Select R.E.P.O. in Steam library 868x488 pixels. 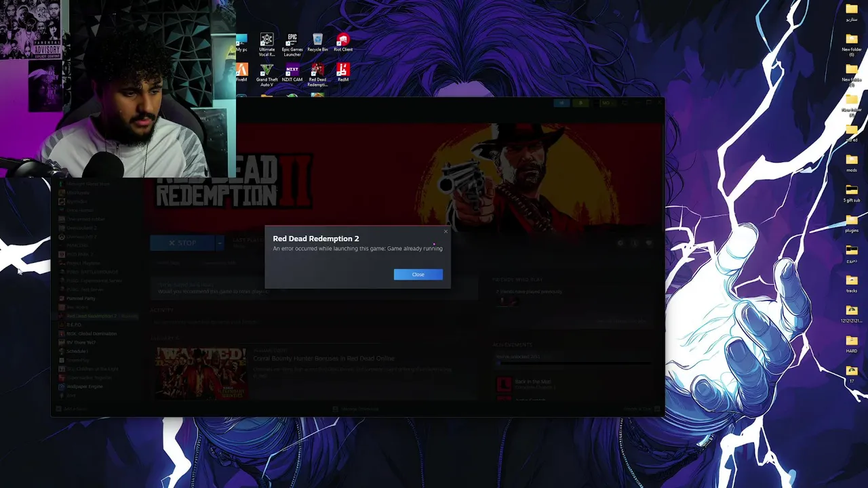coord(74,325)
